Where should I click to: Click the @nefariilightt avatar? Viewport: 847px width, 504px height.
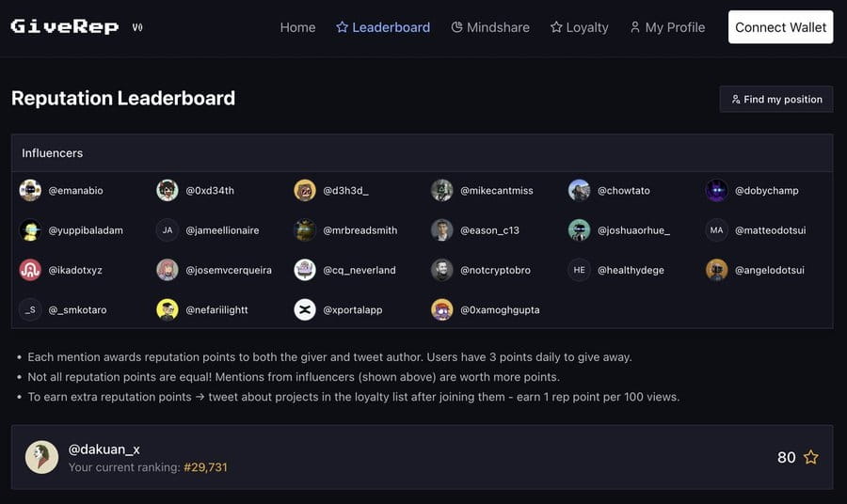click(x=168, y=309)
